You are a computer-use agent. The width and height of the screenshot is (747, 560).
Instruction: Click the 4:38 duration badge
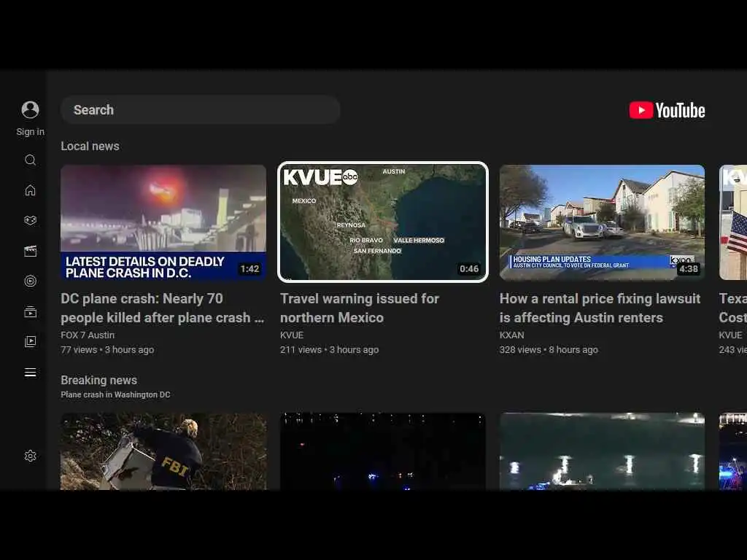(x=689, y=269)
